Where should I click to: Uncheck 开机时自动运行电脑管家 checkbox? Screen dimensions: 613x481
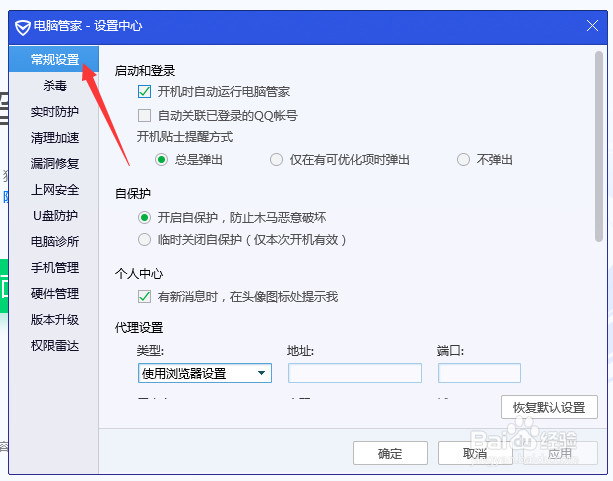(144, 92)
